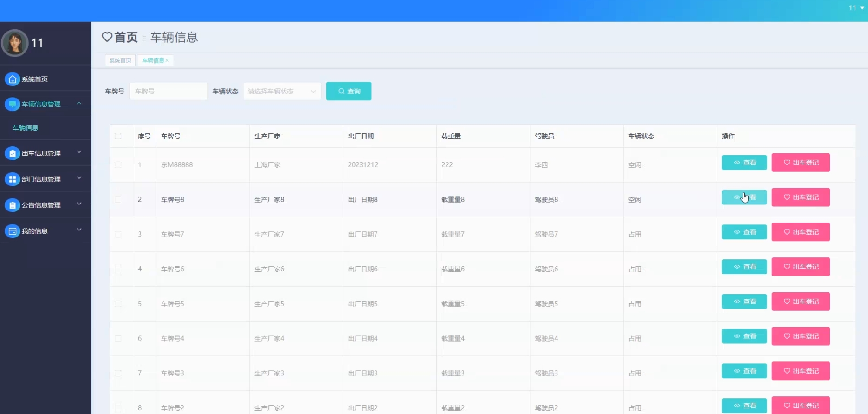This screenshot has height=414, width=868.
Task: Check the row for 京M88888
Action: pos(118,165)
